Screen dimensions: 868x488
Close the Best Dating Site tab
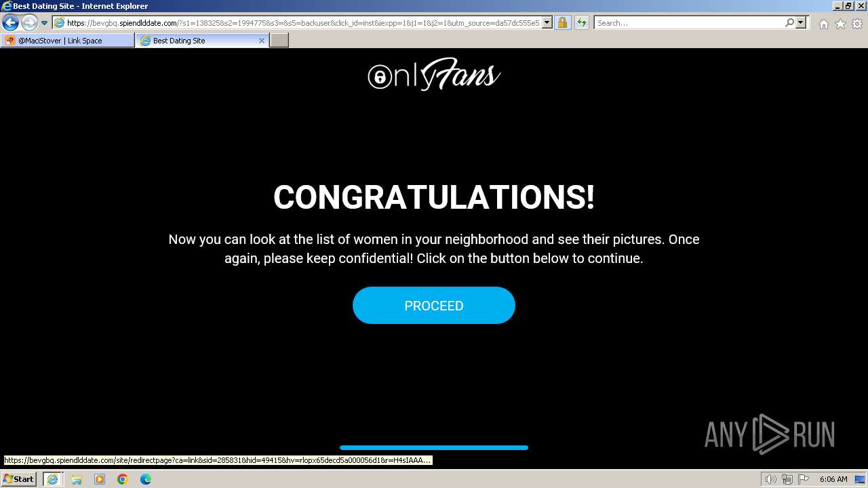[262, 41]
